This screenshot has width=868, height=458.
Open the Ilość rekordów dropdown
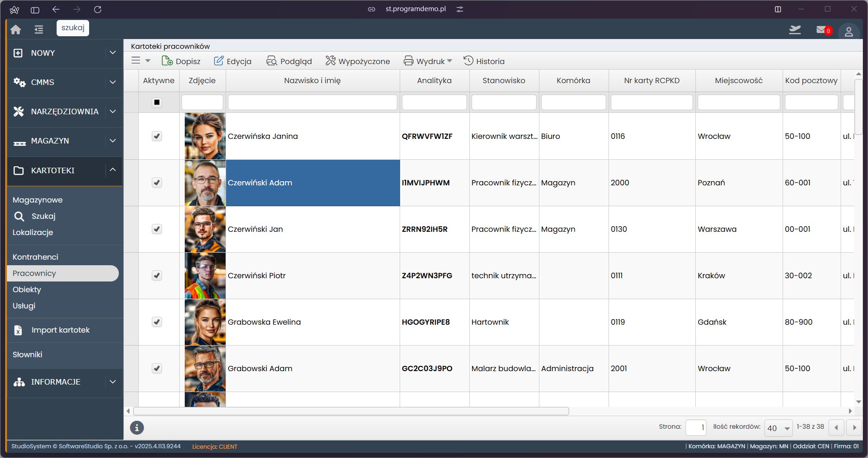[x=778, y=428]
